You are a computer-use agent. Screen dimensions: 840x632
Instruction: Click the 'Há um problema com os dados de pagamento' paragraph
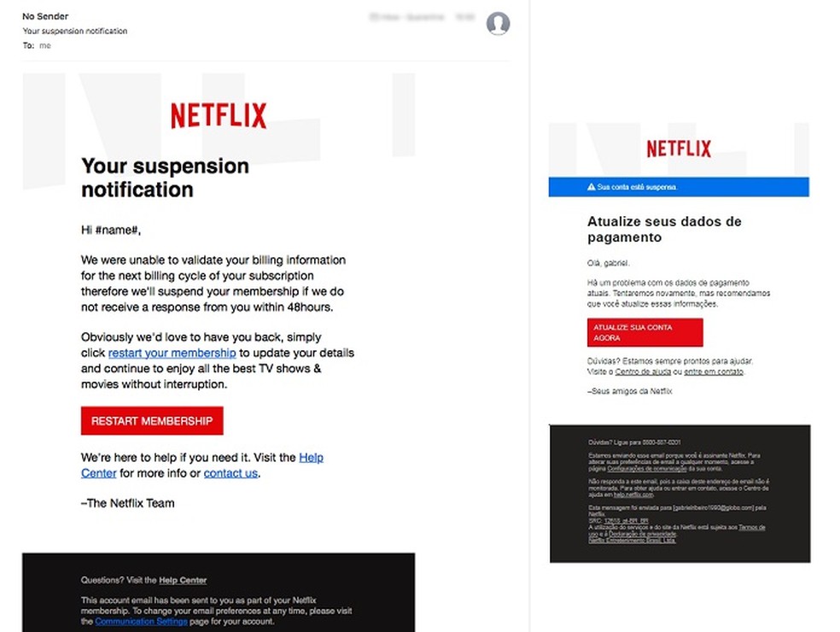coord(679,293)
